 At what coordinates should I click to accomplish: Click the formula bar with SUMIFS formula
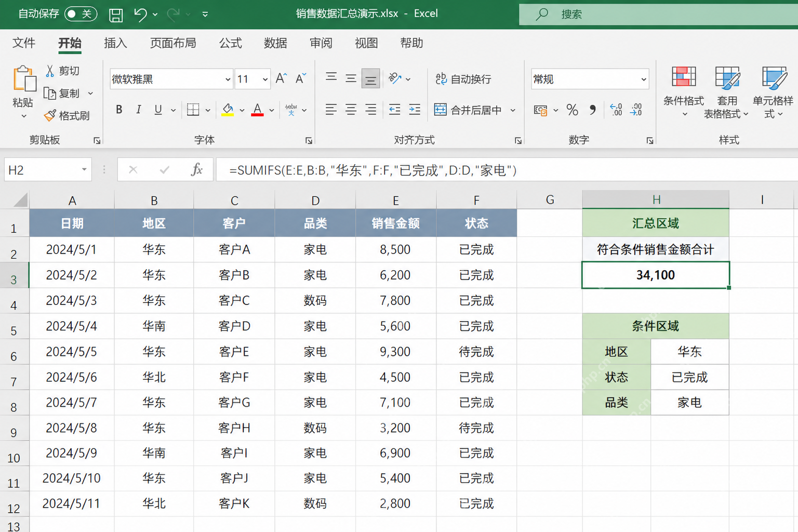pyautogui.click(x=507, y=170)
